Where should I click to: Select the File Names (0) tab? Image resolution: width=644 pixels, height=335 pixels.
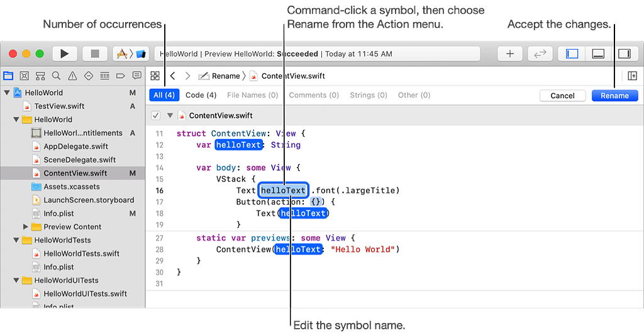pyautogui.click(x=253, y=95)
